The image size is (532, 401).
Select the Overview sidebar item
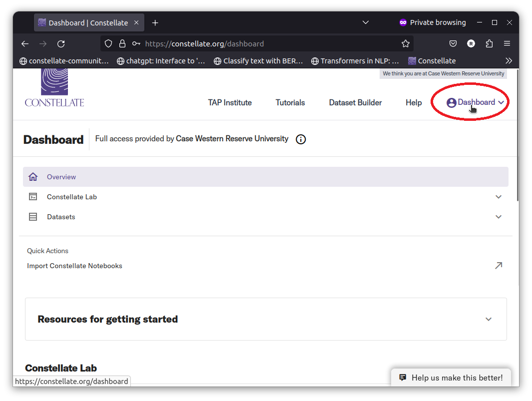point(266,177)
